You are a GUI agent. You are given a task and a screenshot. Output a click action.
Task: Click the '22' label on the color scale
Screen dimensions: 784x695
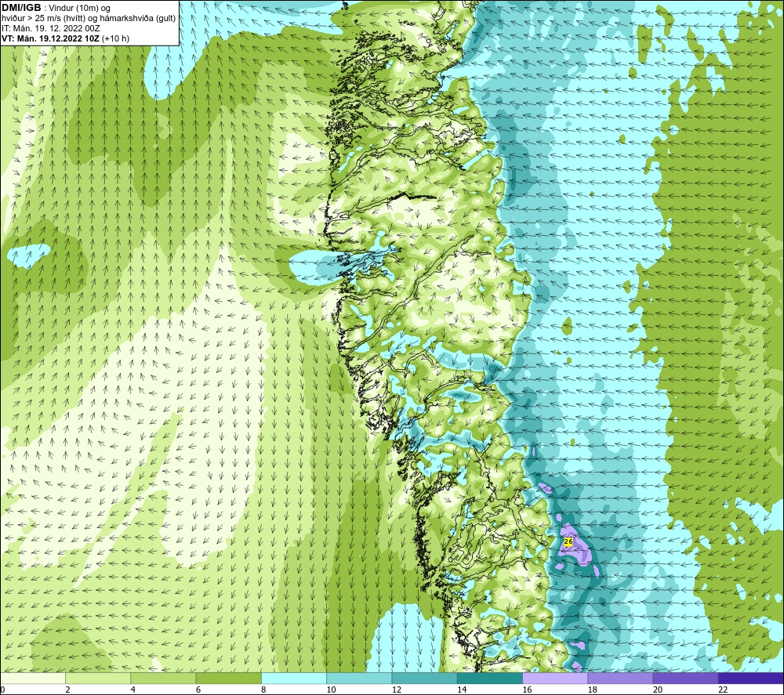pos(723,690)
